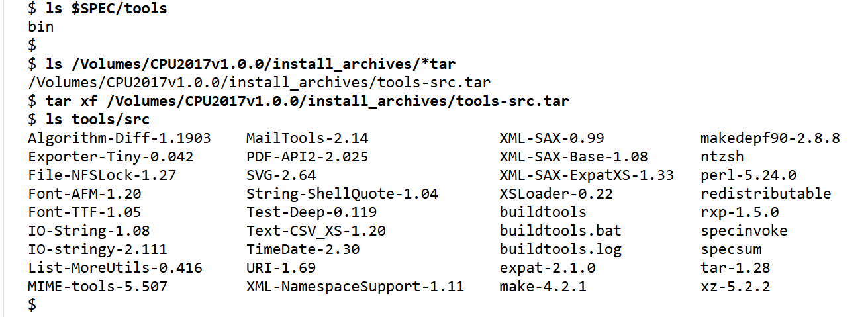Select the PDF-API2-2.025 entry
The height and width of the screenshot is (317, 868).
pos(307,157)
